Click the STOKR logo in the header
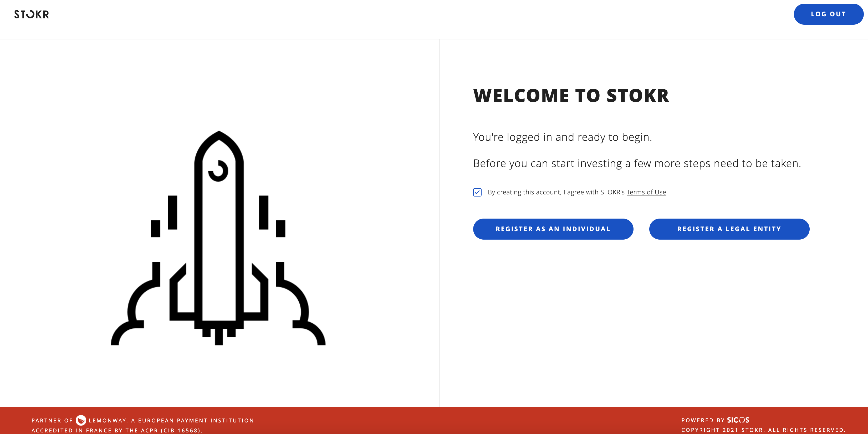The image size is (868, 434). point(32,14)
